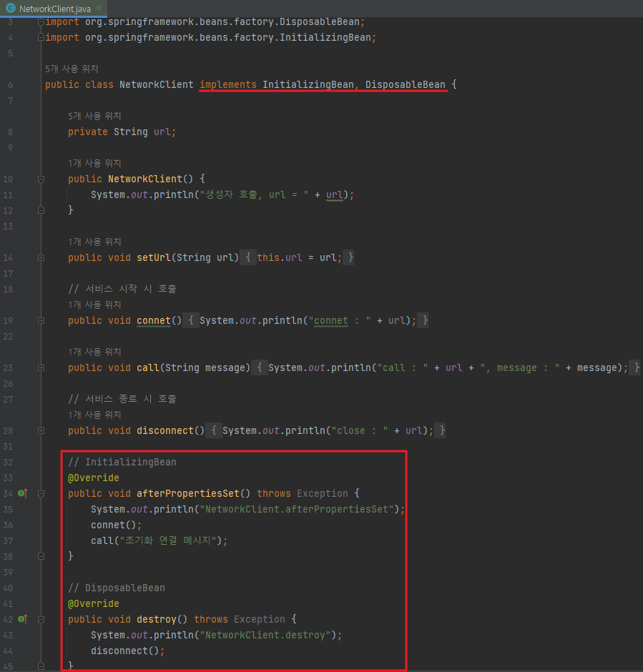Click the implements gutter icon on line 42
Image resolution: width=643 pixels, height=672 pixels.
23,619
